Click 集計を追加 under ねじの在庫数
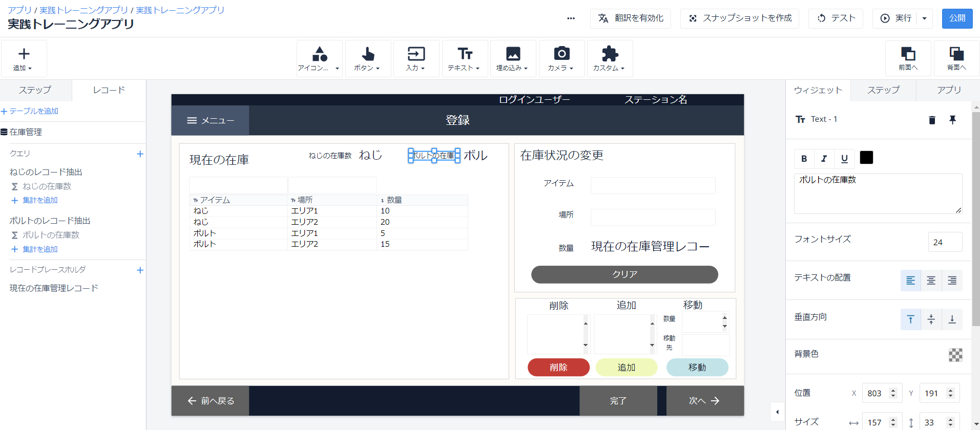This screenshot has width=980, height=430. coord(35,200)
